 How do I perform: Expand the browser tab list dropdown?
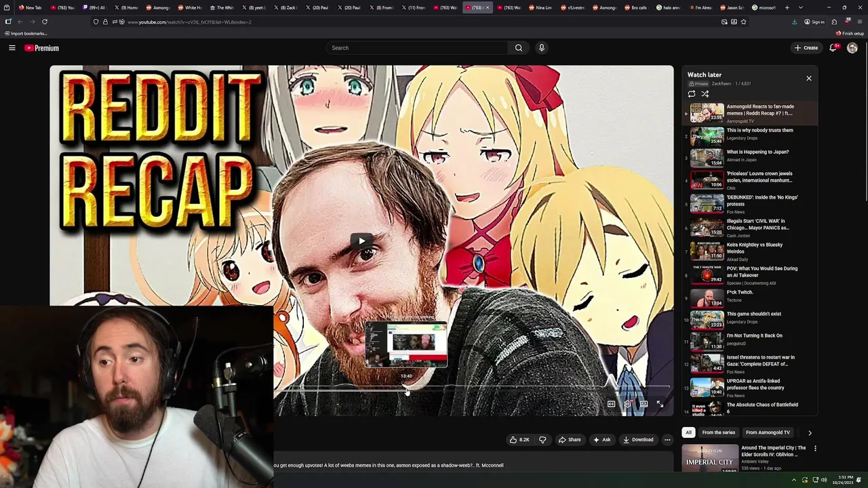pyautogui.click(x=800, y=7)
